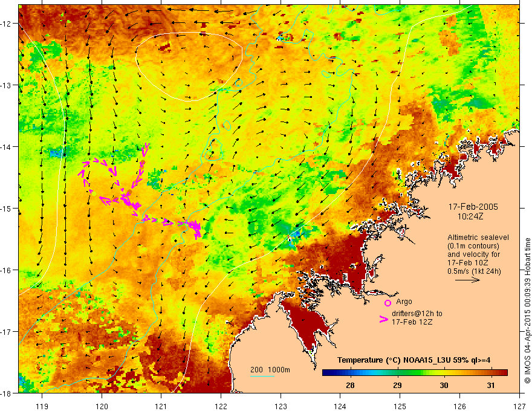Click the cyan 200m isobath legend line
Viewport: 532px width, 411px height.
(262, 376)
